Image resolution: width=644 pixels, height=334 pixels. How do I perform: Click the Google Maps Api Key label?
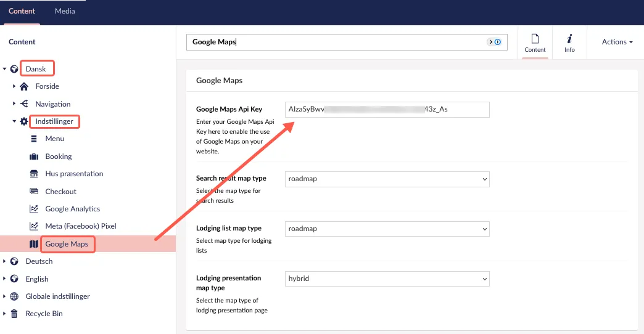(x=229, y=109)
